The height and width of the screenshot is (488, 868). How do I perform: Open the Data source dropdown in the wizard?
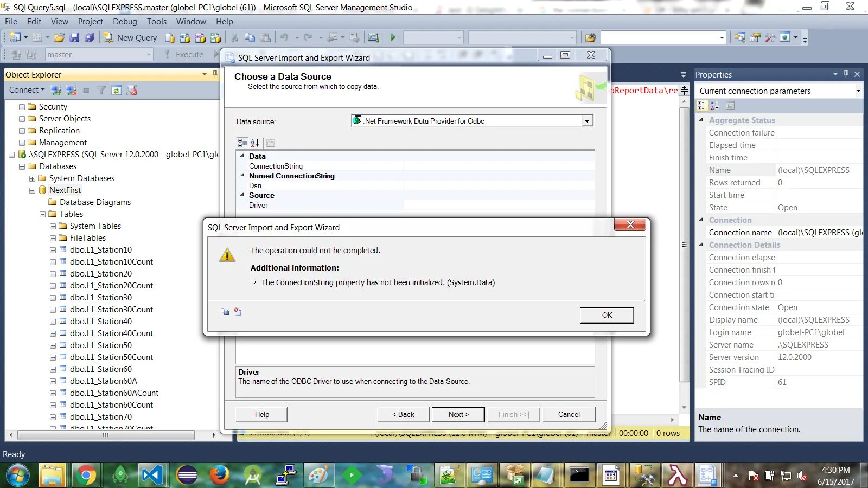pyautogui.click(x=587, y=121)
